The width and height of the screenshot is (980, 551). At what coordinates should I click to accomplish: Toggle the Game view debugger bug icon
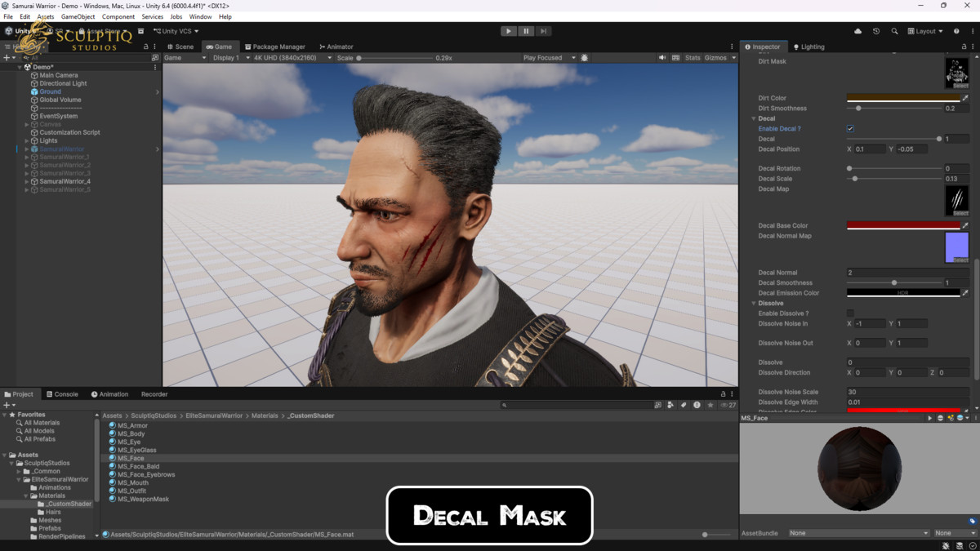coord(584,58)
